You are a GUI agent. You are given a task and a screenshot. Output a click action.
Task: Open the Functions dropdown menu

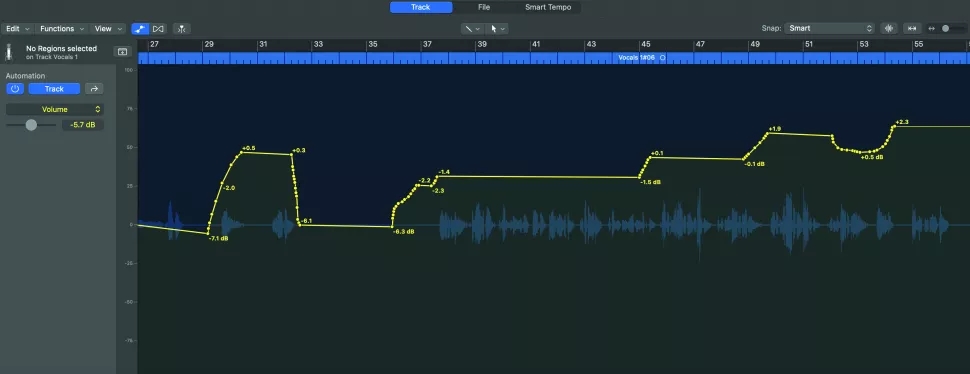[x=62, y=28]
